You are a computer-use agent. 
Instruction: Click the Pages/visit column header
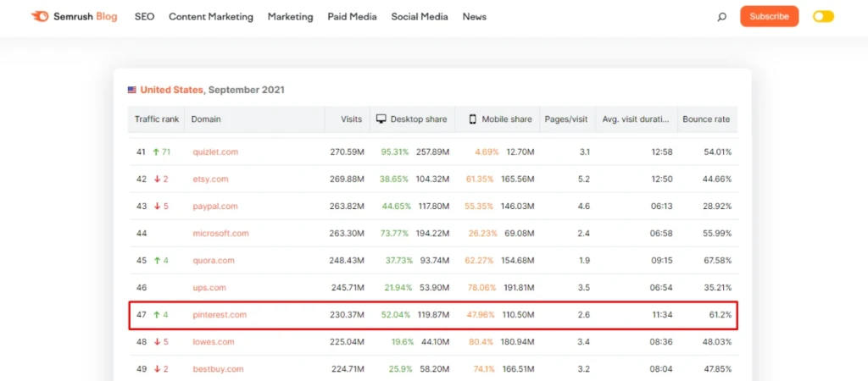[x=566, y=119]
